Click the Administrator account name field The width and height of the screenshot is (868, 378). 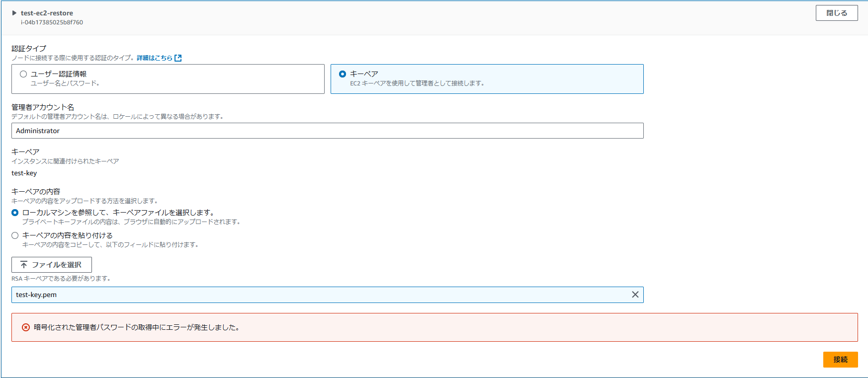click(328, 131)
